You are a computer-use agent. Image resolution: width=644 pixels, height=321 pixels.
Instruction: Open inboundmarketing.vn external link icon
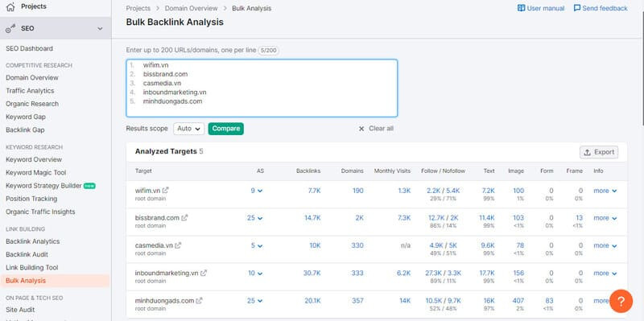tap(204, 273)
